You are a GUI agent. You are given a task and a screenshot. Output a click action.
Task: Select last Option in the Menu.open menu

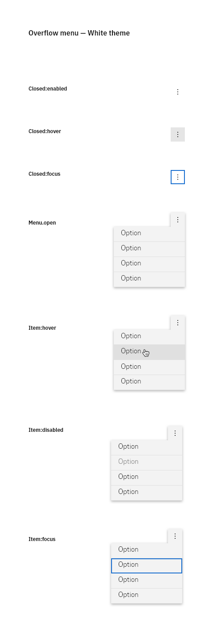click(149, 279)
